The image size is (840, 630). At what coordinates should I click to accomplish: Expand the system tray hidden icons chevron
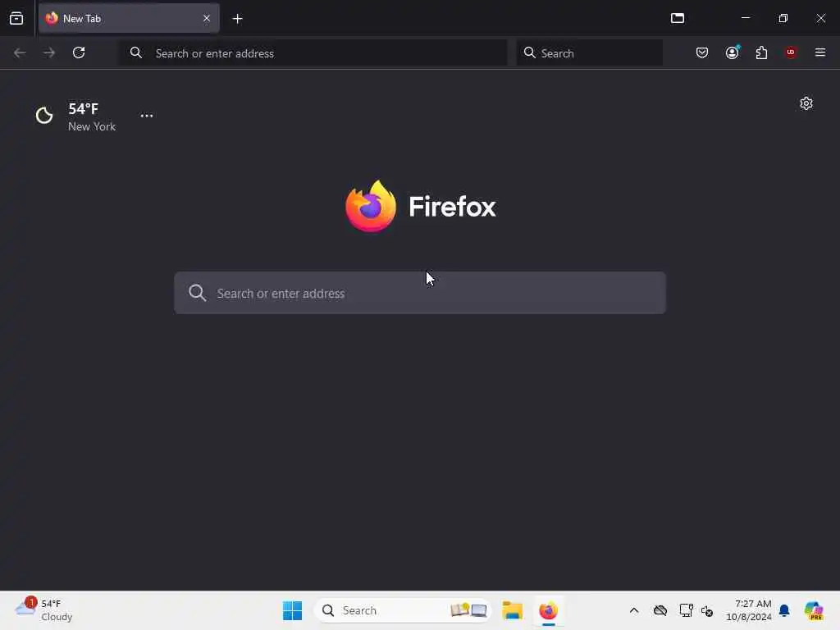point(634,610)
